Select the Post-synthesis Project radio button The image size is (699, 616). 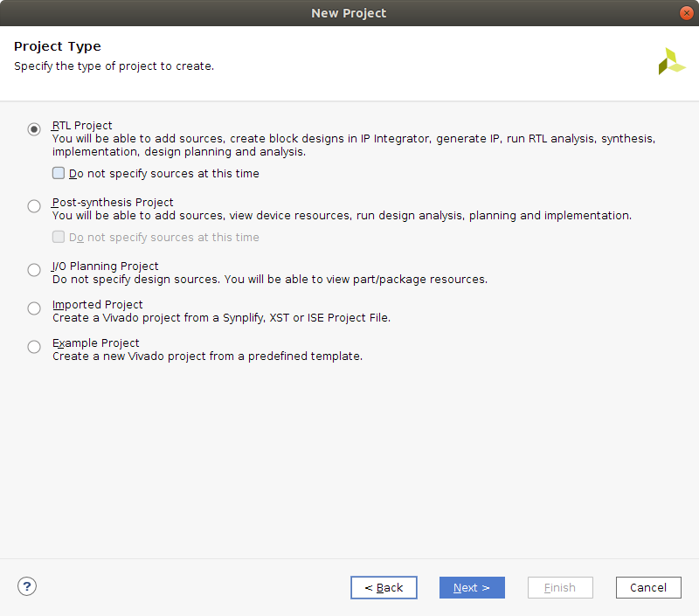pos(34,206)
